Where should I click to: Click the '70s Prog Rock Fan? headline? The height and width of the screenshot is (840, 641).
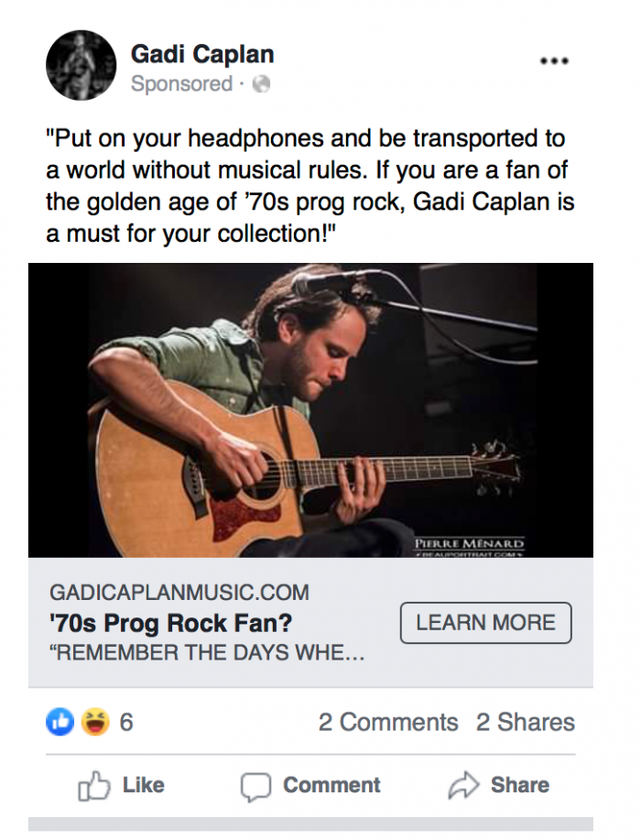pos(171,623)
